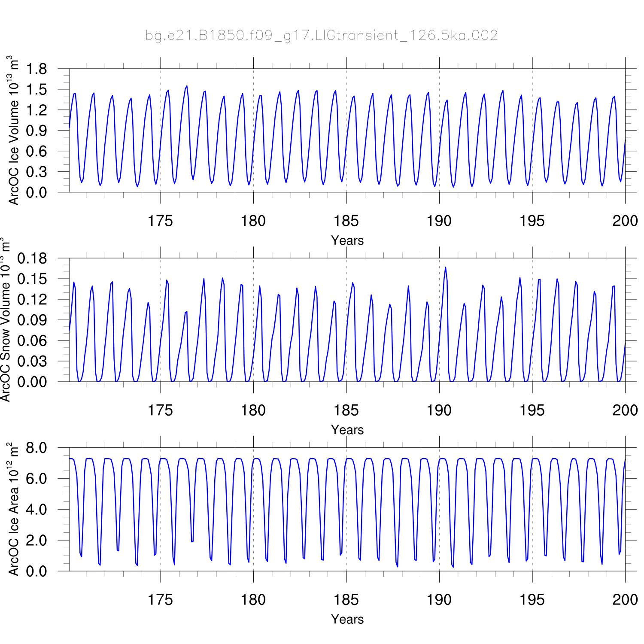This screenshot has height=644, width=644.
Task: Click the 8.0 tick label on ice area axis
Action: (36, 448)
